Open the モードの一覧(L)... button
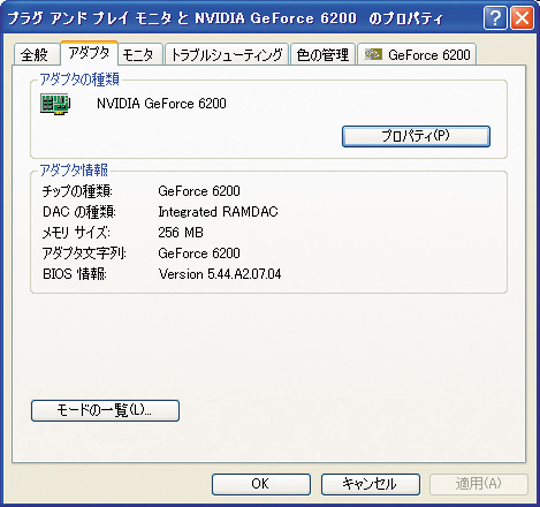Image resolution: width=540 pixels, height=507 pixels. click(x=105, y=411)
